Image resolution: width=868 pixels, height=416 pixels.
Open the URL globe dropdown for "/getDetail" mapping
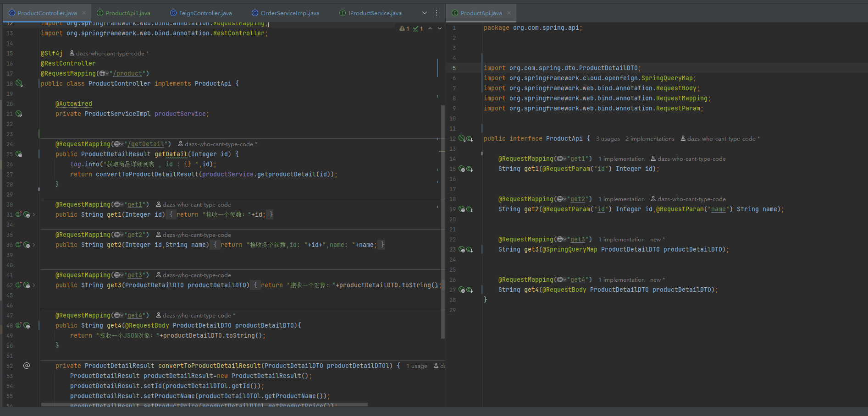(x=119, y=144)
